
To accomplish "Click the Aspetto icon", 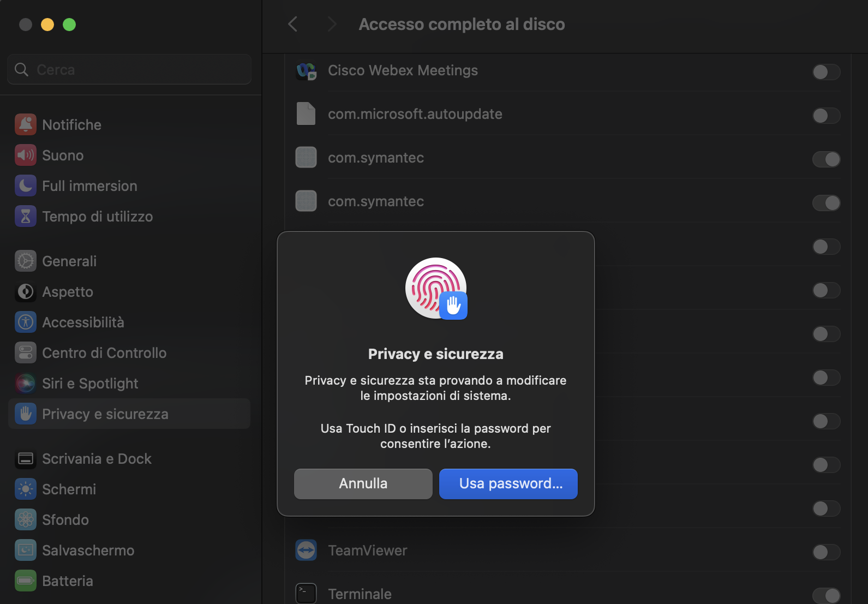I will (x=26, y=292).
